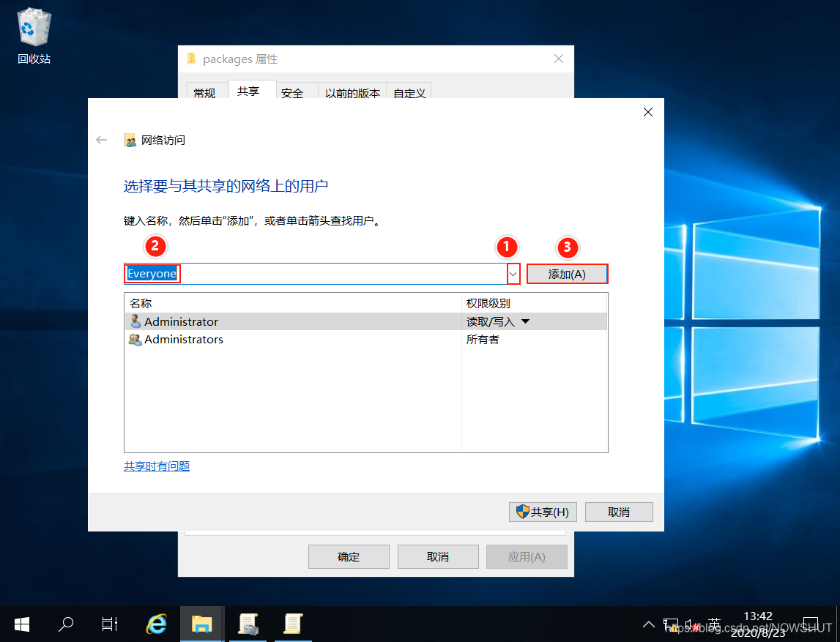Image resolution: width=840 pixels, height=642 pixels.
Task: Open taskbar search magnifier
Action: (66, 624)
